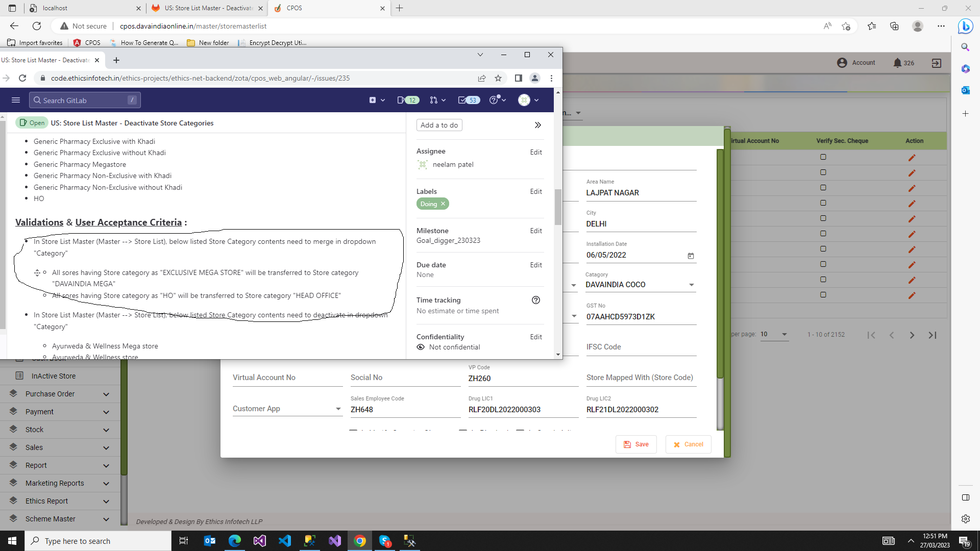980x551 pixels.
Task: Go to next page arrow
Action: click(912, 335)
